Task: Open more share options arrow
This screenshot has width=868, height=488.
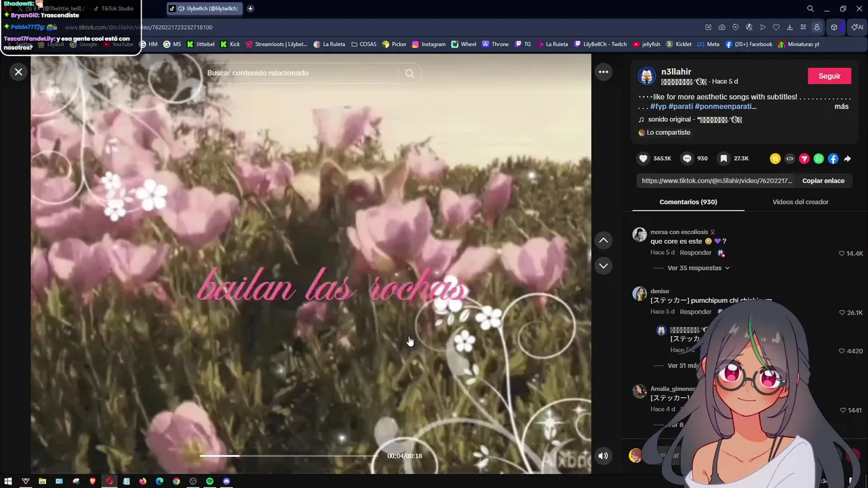Action: coord(848,159)
